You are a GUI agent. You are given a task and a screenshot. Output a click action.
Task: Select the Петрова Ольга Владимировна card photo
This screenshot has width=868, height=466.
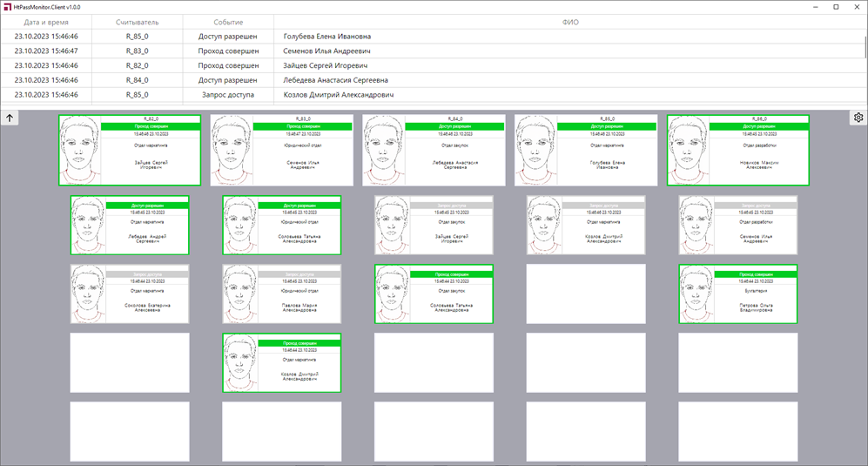701,294
